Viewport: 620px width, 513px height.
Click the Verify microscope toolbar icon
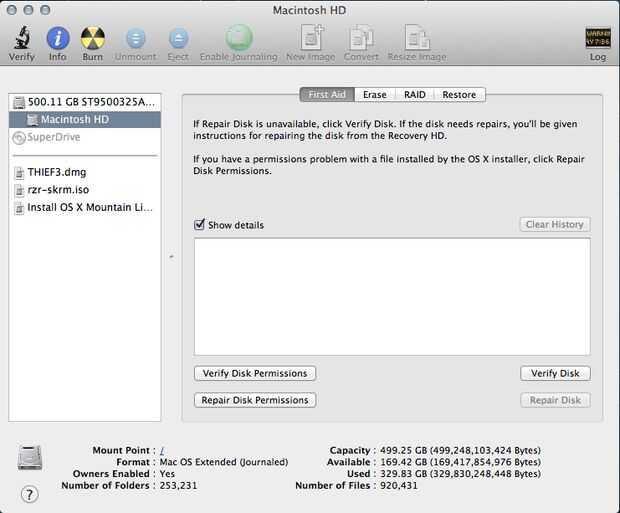tap(22, 38)
